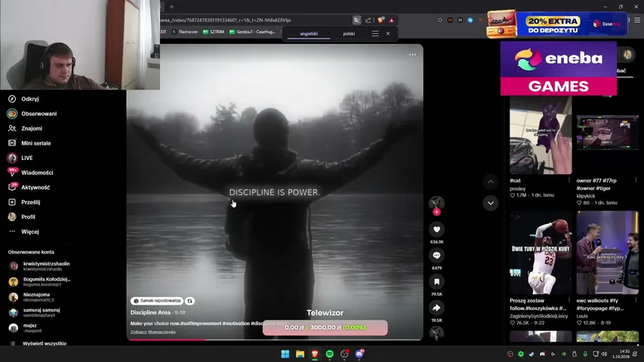Open Nieznajoma account in followed list
The image size is (644, 362).
pyautogui.click(x=31, y=297)
